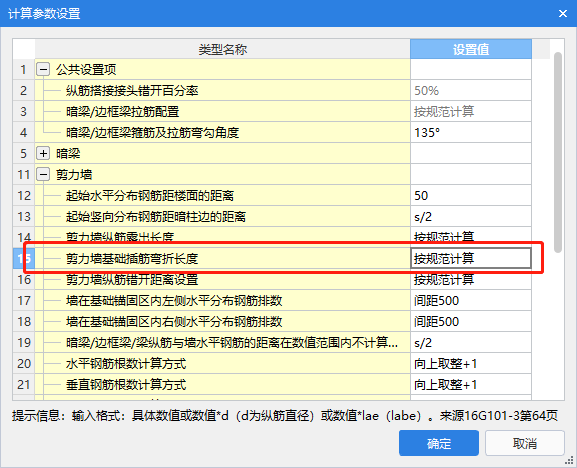Click 间距500 value in row 18
Viewport: 577px width, 468px height.
pos(471,322)
